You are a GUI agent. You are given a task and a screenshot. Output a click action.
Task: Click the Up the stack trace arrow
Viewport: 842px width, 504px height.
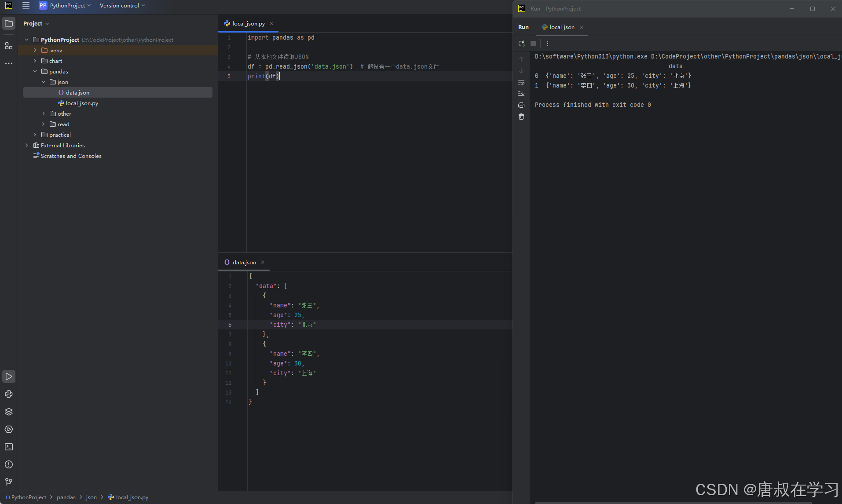point(521,59)
